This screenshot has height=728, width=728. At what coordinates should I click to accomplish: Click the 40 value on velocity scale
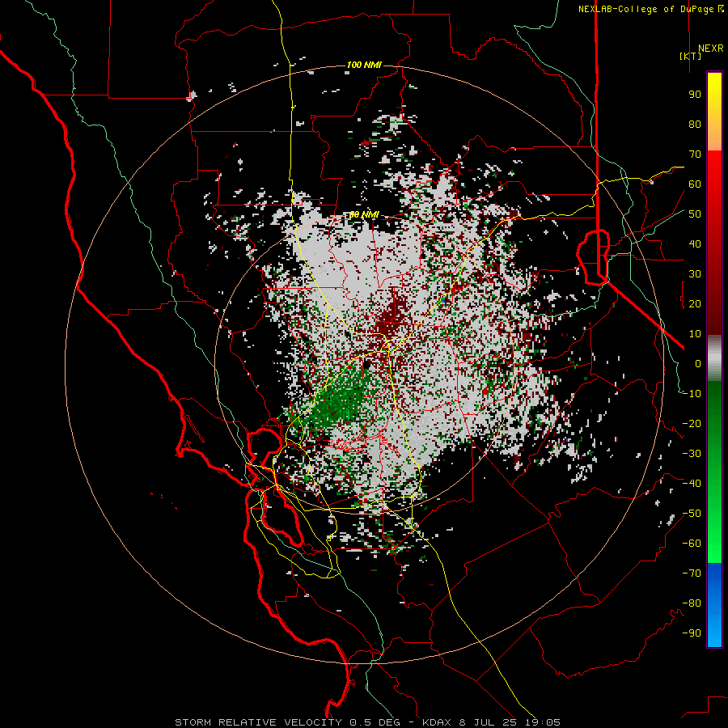click(x=695, y=244)
